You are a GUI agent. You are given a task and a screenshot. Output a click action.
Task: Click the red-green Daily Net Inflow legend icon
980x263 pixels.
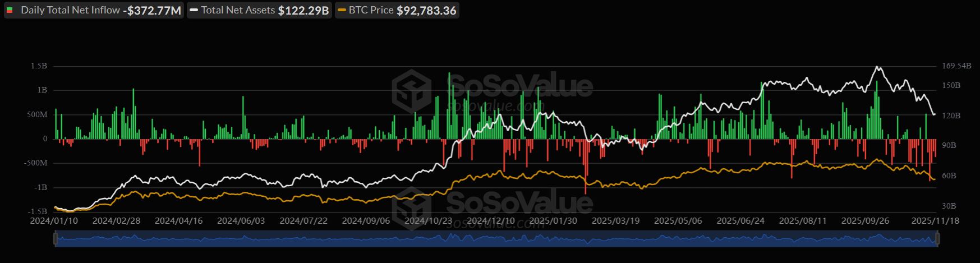[9, 10]
